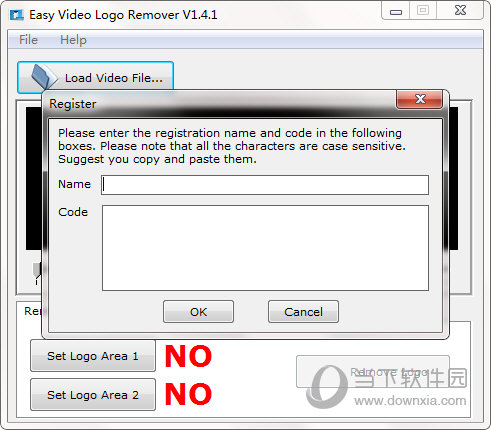Click the Load Video File button label
Viewport: 491px width, 430px height.
click(114, 78)
